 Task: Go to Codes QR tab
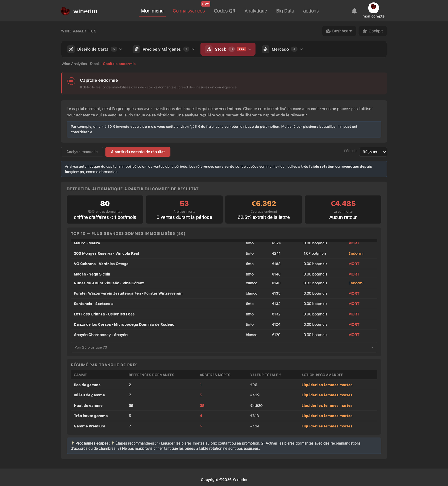pos(225,11)
